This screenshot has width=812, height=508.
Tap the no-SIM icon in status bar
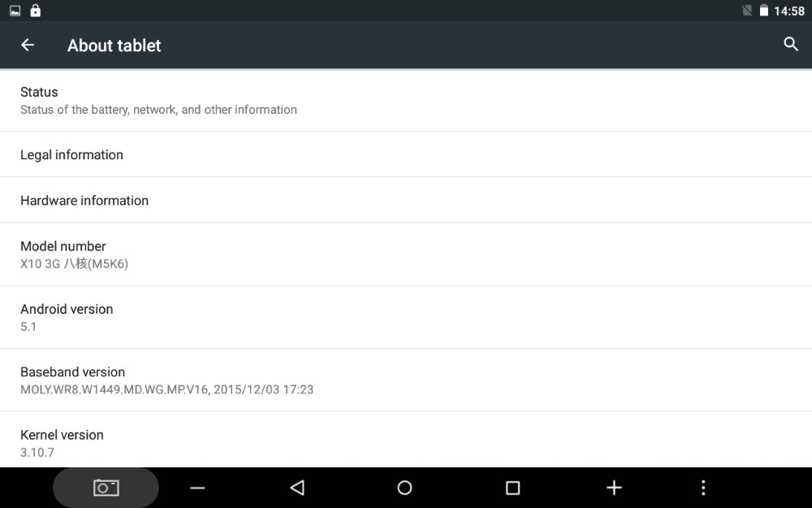pos(747,11)
